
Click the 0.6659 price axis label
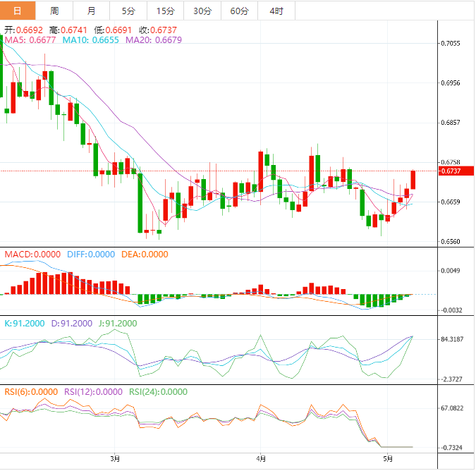(451, 202)
